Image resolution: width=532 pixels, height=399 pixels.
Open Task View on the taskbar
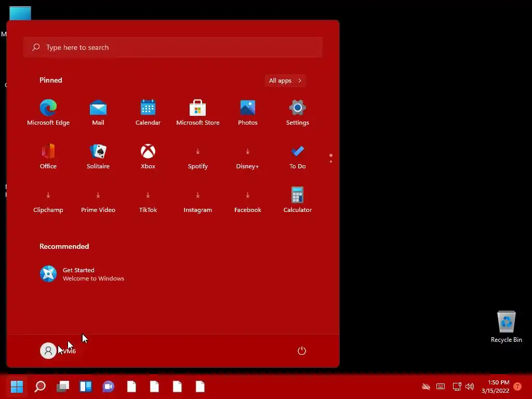pos(63,387)
